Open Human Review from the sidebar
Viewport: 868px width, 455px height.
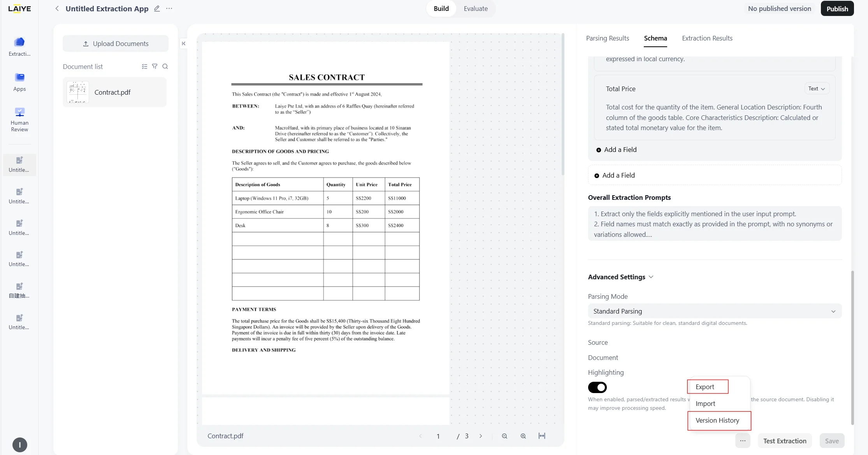(19, 120)
